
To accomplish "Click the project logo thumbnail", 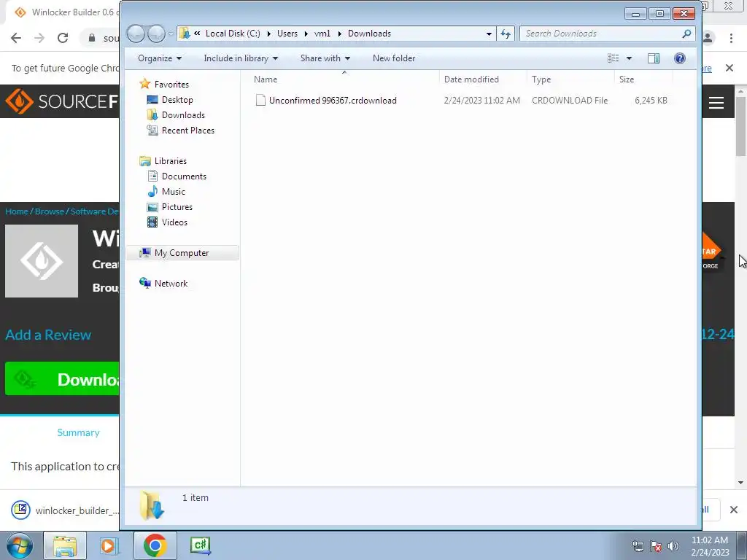I will click(42, 261).
